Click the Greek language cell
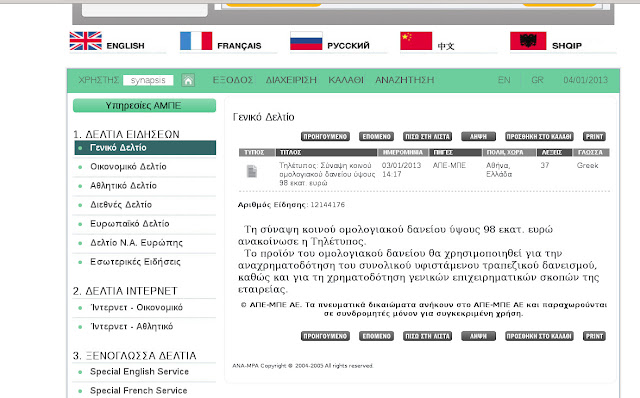Image resolution: width=640 pixels, height=398 pixels. click(x=587, y=165)
